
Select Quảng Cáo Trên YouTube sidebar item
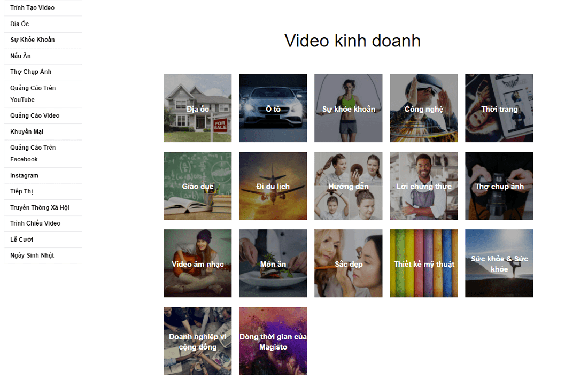(33, 94)
